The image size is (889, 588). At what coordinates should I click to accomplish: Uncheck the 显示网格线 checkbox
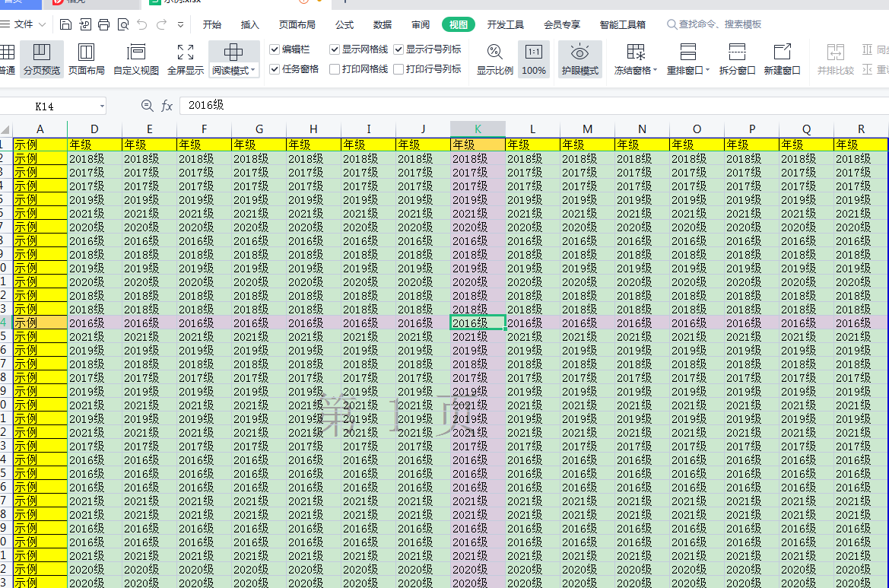pos(335,49)
